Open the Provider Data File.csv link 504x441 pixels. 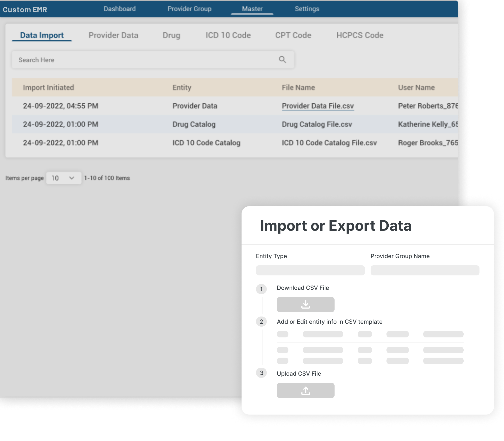318,106
